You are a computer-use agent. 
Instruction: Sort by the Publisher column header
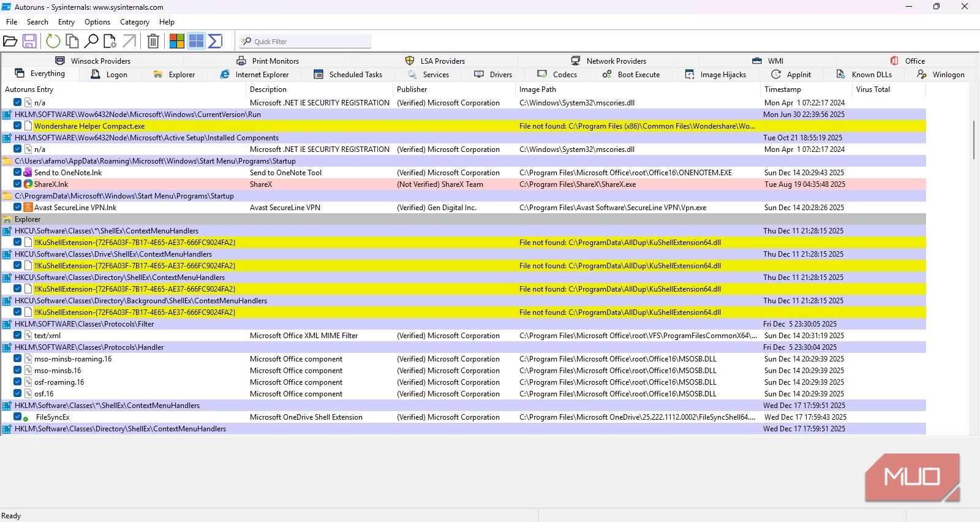point(454,89)
